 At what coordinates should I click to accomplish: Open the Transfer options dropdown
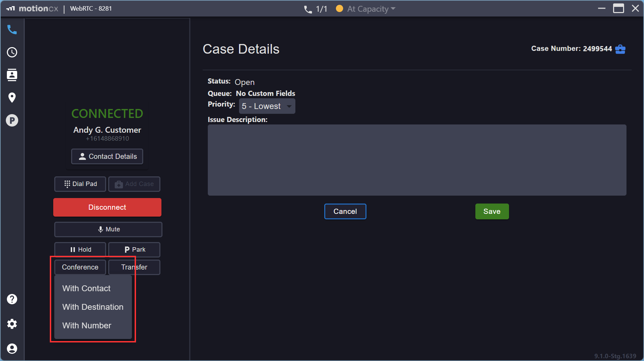pyautogui.click(x=134, y=267)
